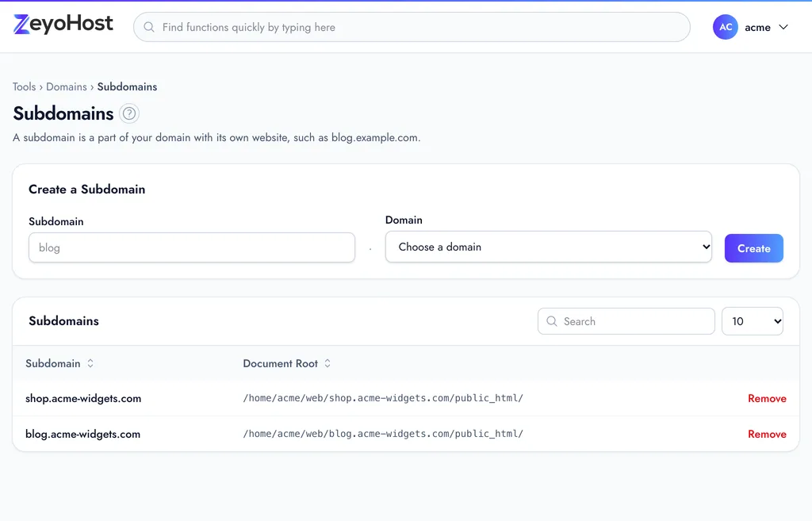812x521 pixels.
Task: Open the 'Choose a domain' dropdown
Action: (x=549, y=247)
